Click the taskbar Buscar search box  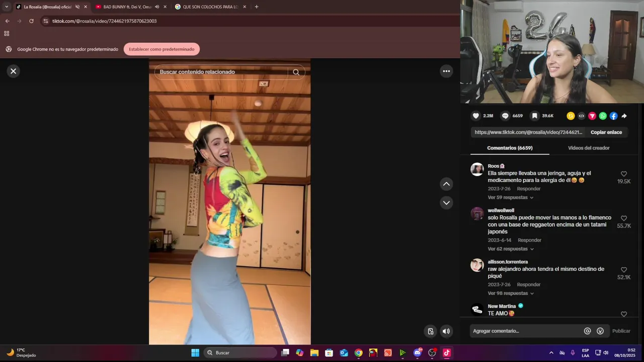coord(240,352)
